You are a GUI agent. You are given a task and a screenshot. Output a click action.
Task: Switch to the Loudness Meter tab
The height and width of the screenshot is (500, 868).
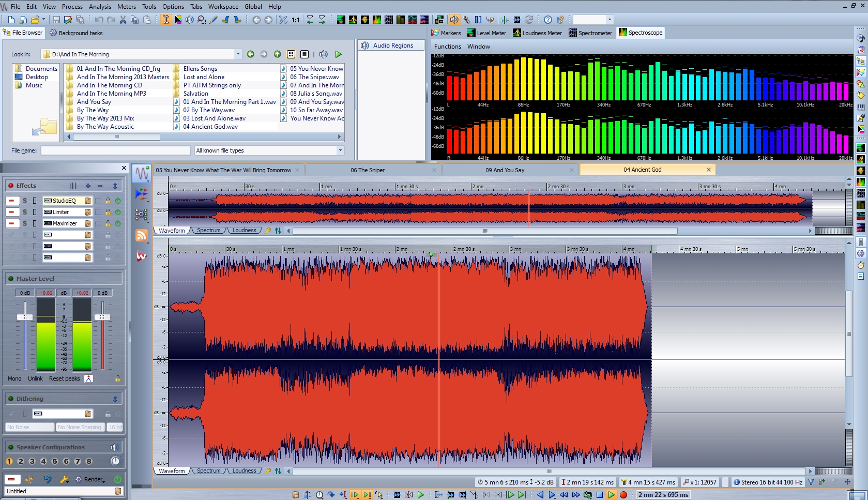(537, 33)
